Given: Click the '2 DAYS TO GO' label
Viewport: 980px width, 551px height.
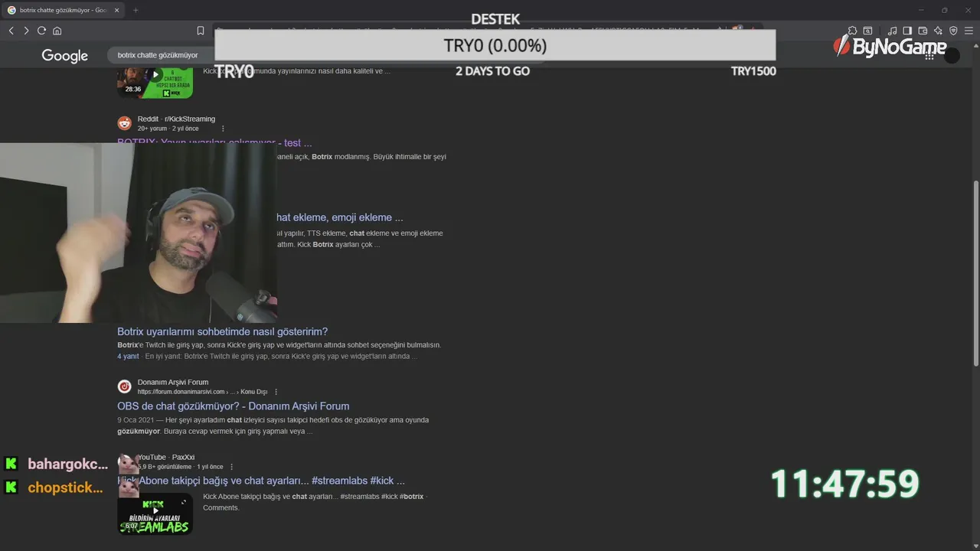Looking at the screenshot, I should tap(492, 71).
